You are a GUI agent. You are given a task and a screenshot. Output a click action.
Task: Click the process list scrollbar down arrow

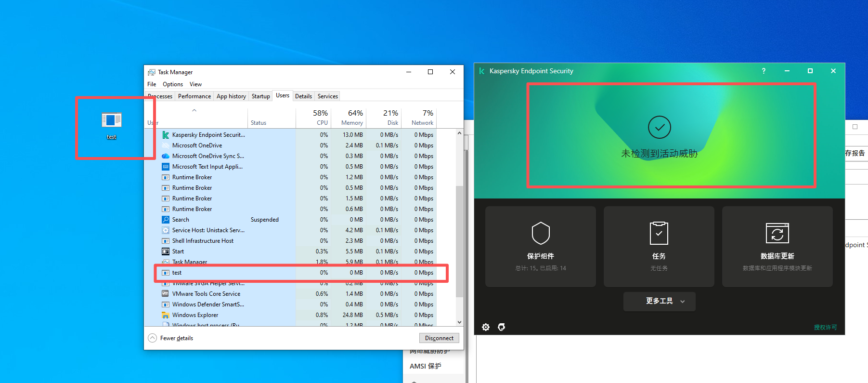pos(459,322)
